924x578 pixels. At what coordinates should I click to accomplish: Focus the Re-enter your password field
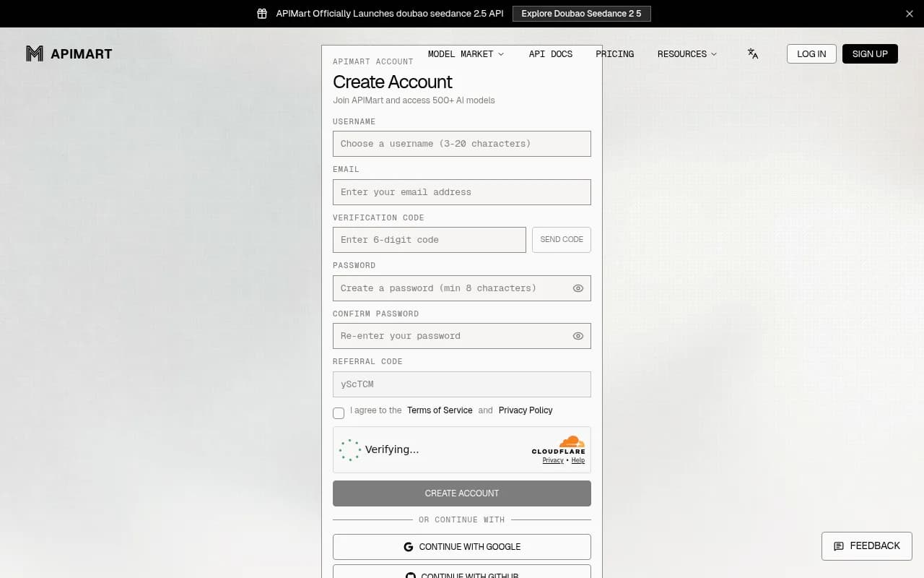[462, 336]
